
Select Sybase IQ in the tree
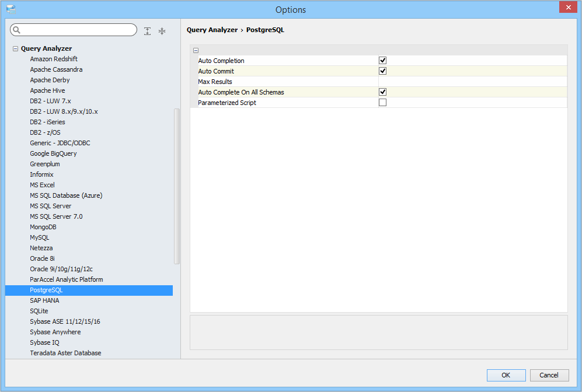[44, 342]
